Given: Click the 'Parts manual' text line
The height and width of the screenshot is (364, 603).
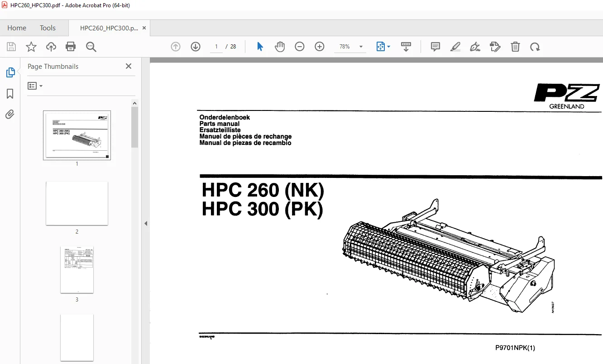Looking at the screenshot, I should [220, 124].
